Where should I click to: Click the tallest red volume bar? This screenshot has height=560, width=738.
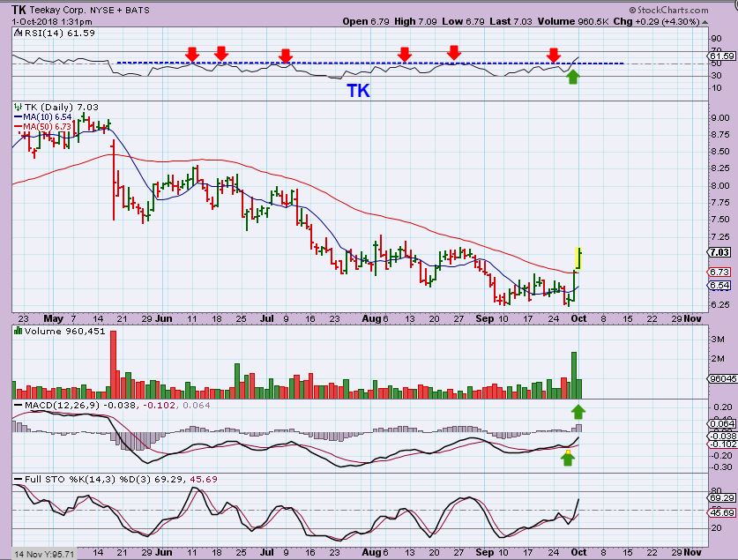(113, 365)
